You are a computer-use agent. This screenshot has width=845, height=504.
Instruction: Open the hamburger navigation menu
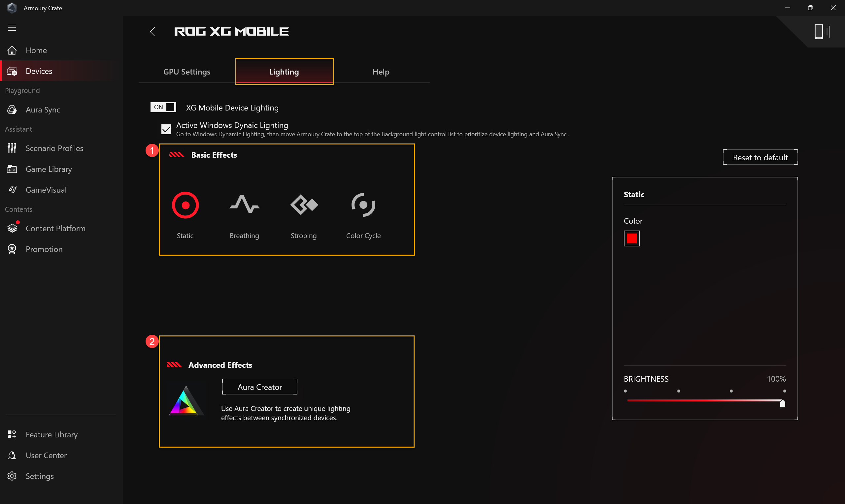pos(12,27)
